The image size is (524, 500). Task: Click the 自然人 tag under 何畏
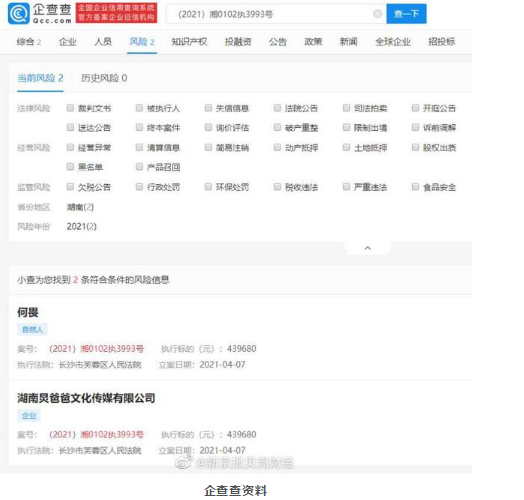tap(32, 330)
